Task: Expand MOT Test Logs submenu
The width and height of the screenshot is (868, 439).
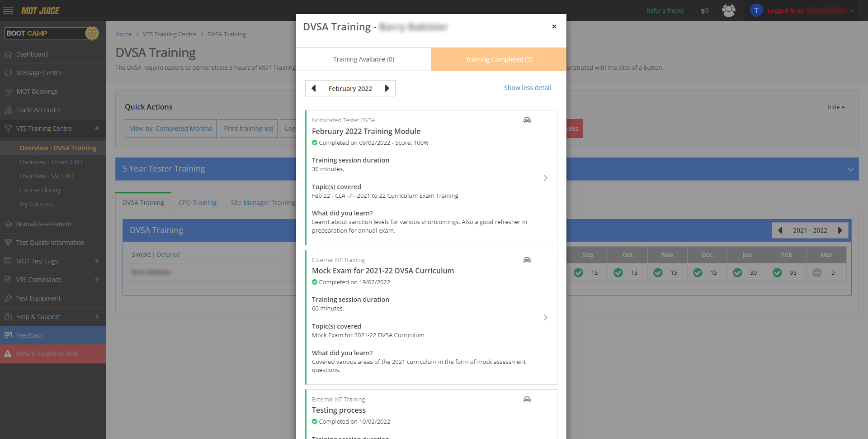Action: point(97,261)
